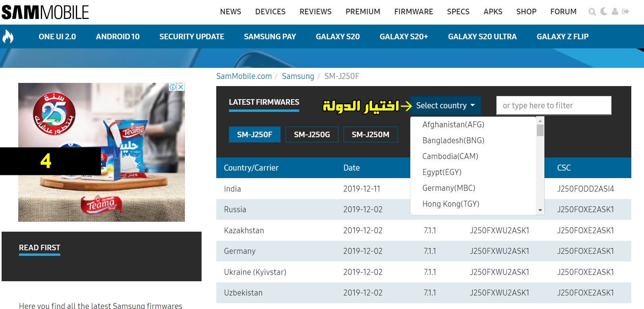Click the READ FIRST heading

pyautogui.click(x=40, y=248)
